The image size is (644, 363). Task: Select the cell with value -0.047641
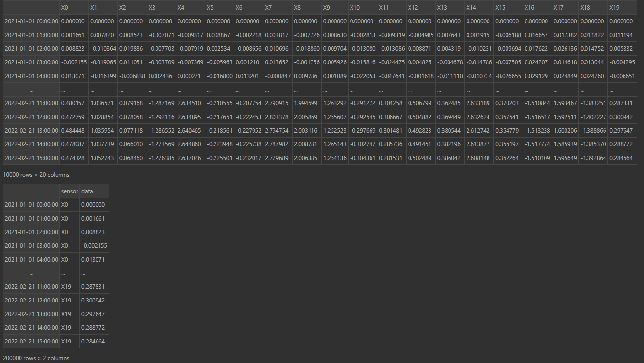[391, 76]
